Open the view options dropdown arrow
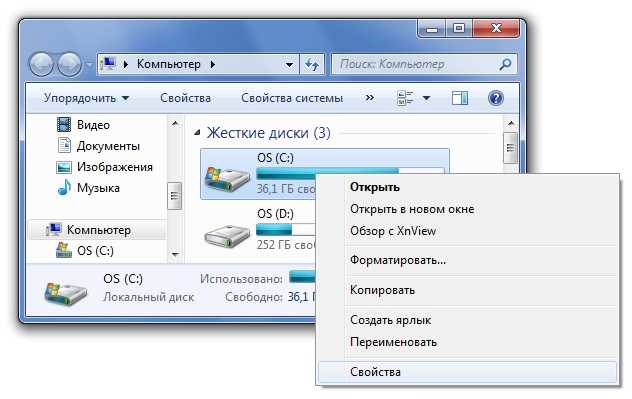 click(426, 98)
